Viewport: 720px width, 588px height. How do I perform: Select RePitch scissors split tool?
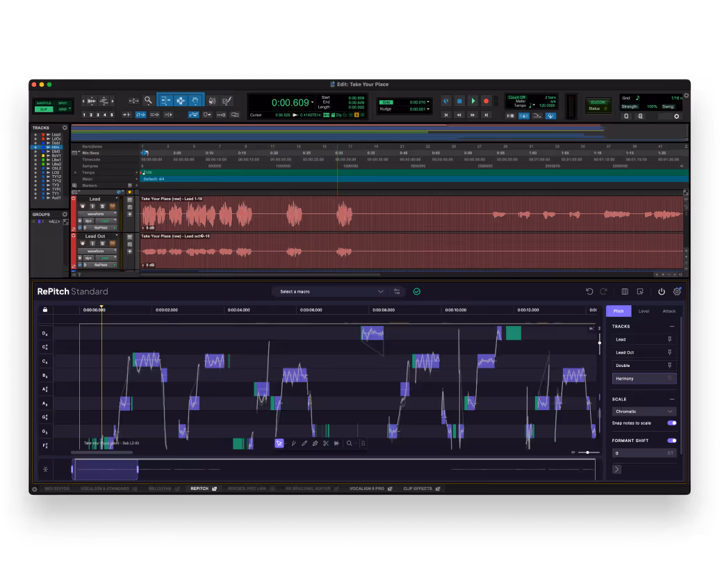coord(325,443)
